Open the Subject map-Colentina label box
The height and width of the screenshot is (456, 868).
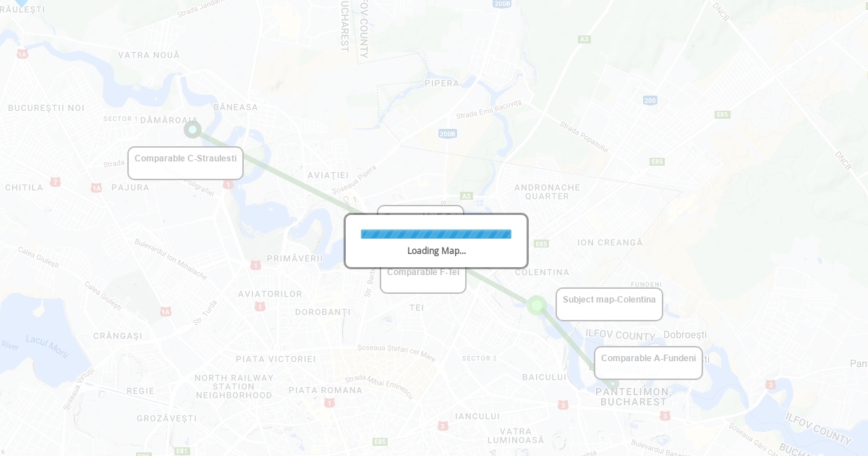click(609, 304)
